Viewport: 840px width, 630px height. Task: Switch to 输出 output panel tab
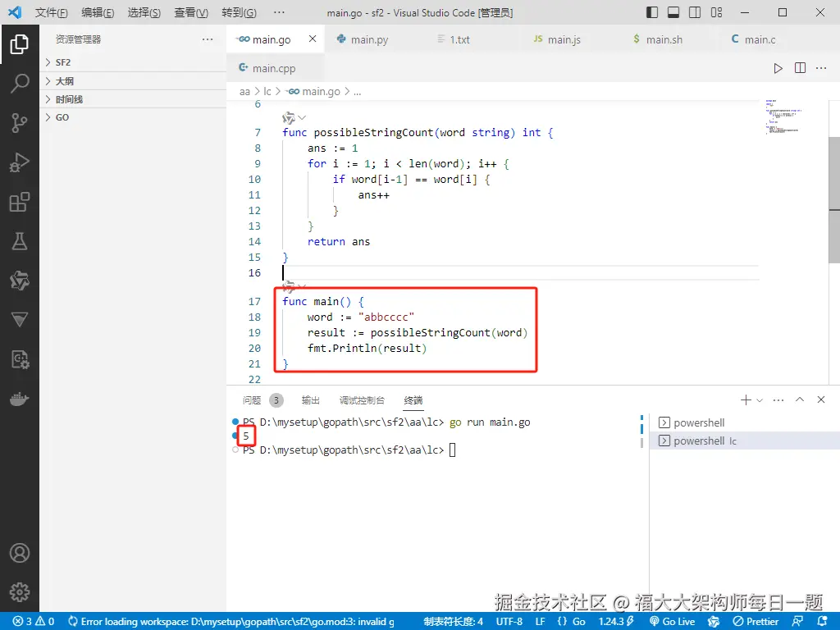[x=310, y=400]
